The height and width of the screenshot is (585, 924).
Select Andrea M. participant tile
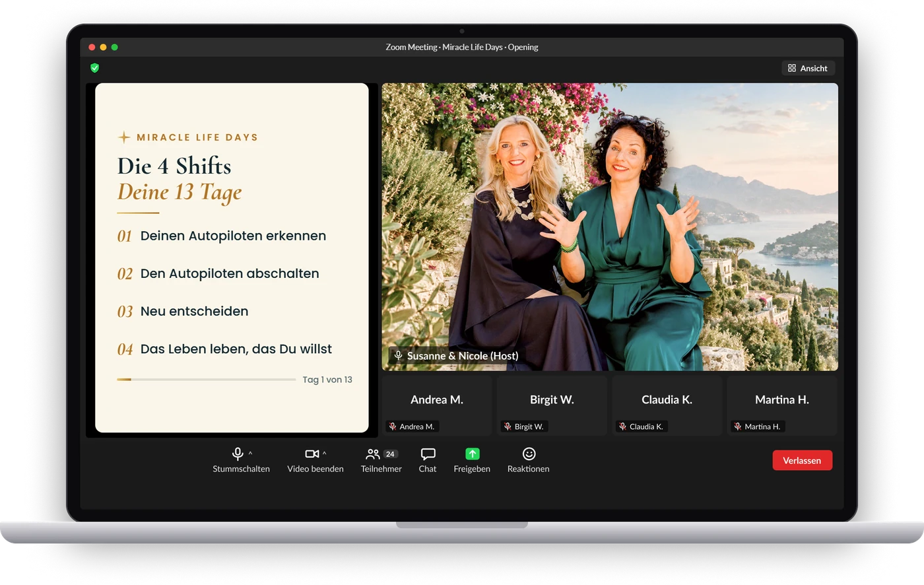(x=437, y=406)
